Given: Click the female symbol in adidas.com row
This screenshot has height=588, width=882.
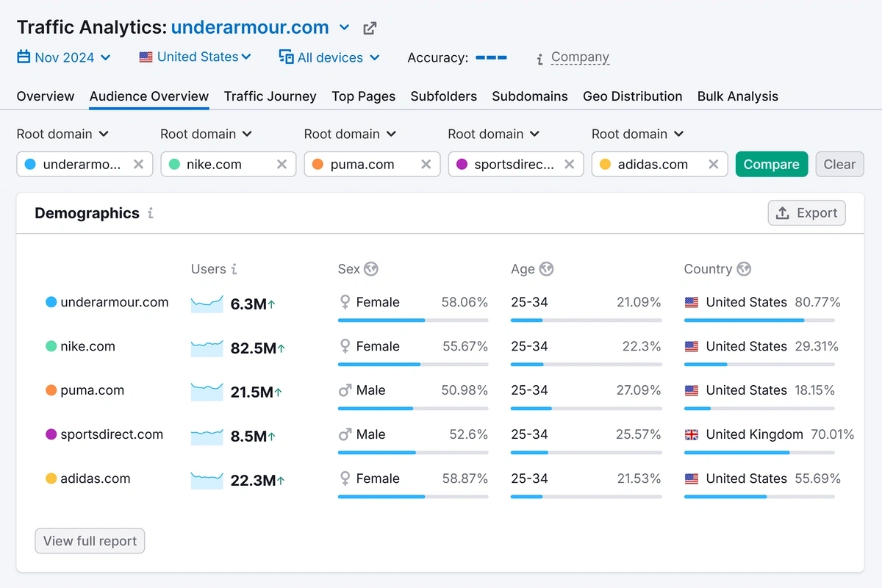Looking at the screenshot, I should tap(345, 479).
